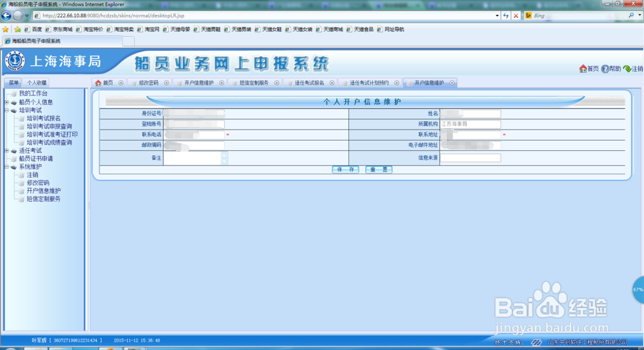Switch to the 菜单 sidebar tab
Screen dimensions: 644x350
[14, 83]
